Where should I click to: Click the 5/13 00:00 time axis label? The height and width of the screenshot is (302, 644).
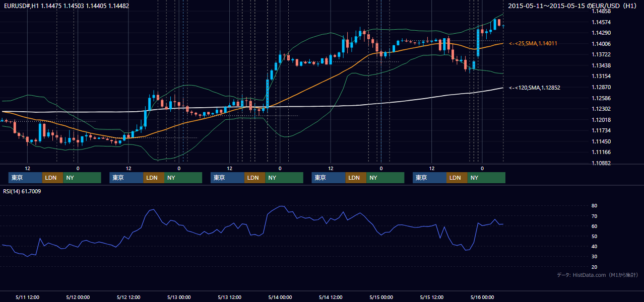pos(179,297)
